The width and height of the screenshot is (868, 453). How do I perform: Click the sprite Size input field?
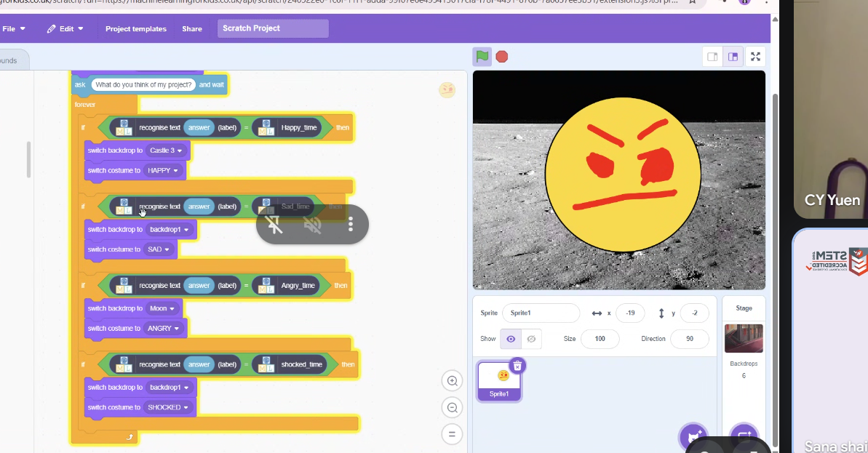tap(600, 339)
